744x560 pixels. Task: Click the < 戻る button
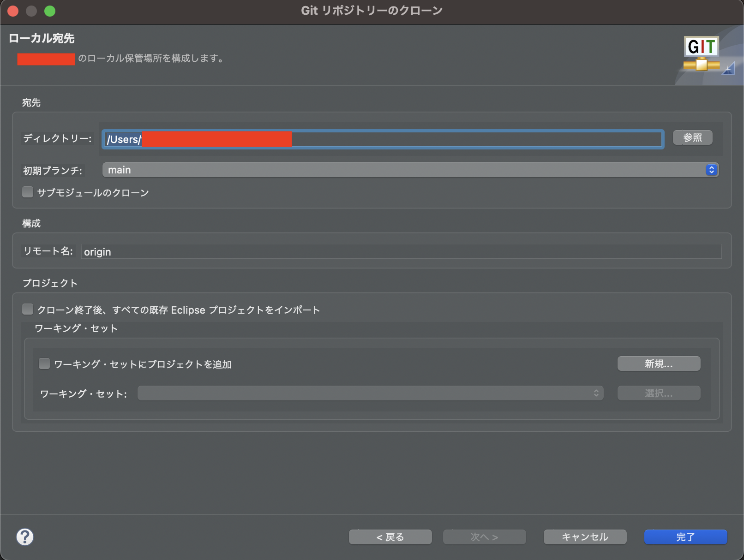coord(390,536)
